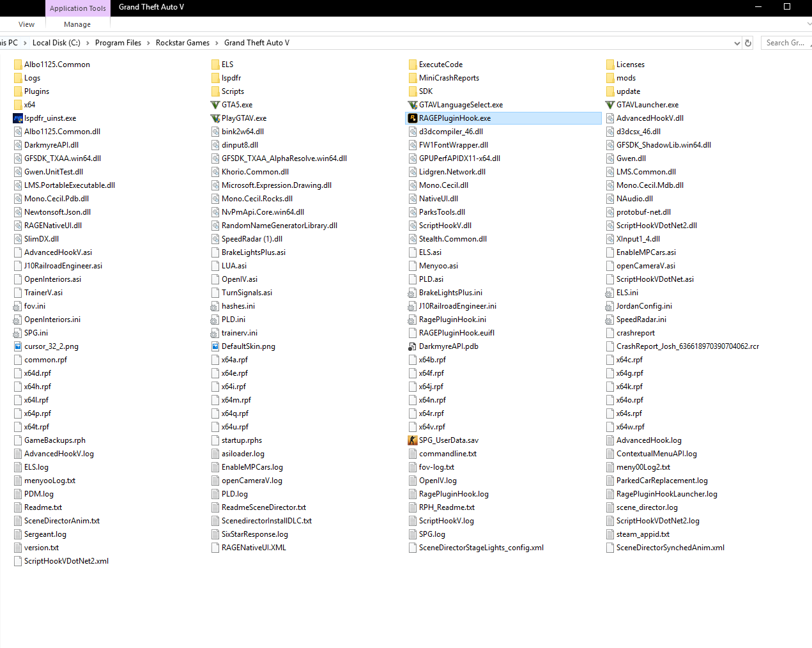Screen dimensions: 812x648
Task: Click the GTAVLauncher.exe icon
Action: click(x=610, y=105)
